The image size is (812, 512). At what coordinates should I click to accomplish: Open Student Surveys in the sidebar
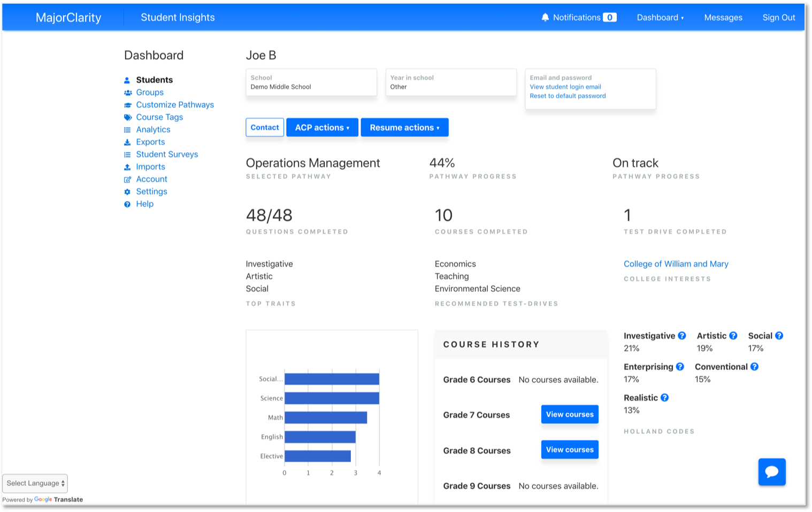167,154
